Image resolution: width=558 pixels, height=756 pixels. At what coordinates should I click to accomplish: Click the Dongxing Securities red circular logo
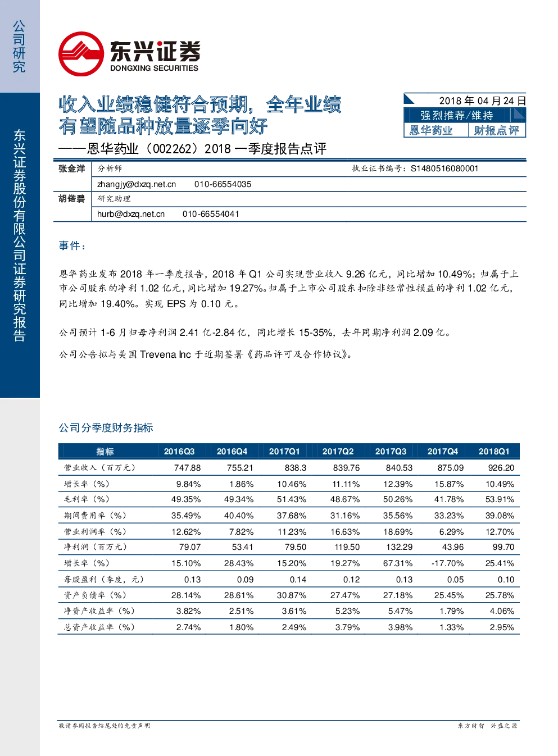tap(81, 54)
